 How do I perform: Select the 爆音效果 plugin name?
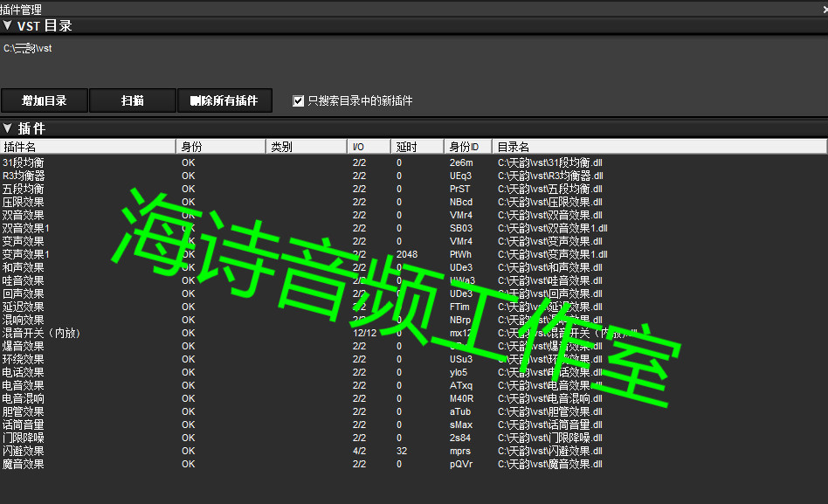(24, 346)
